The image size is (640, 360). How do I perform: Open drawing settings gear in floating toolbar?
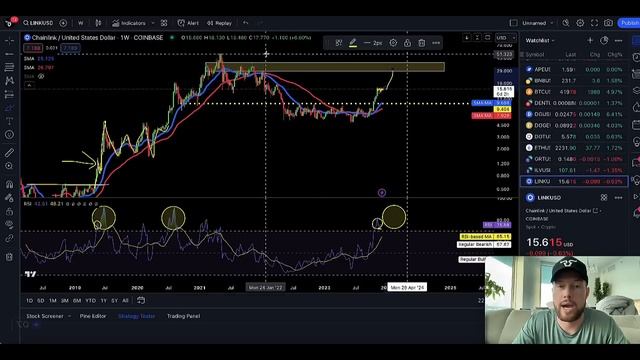tap(393, 43)
